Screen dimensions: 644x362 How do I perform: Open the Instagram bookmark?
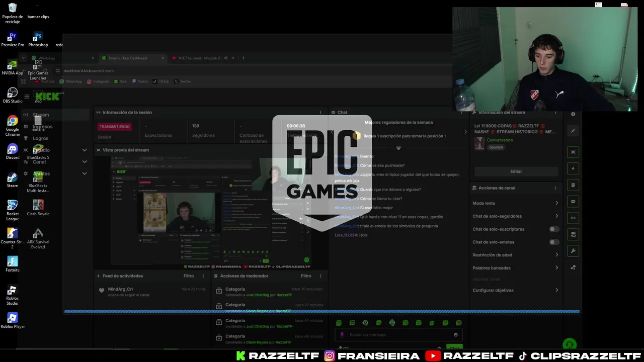tap(98, 81)
